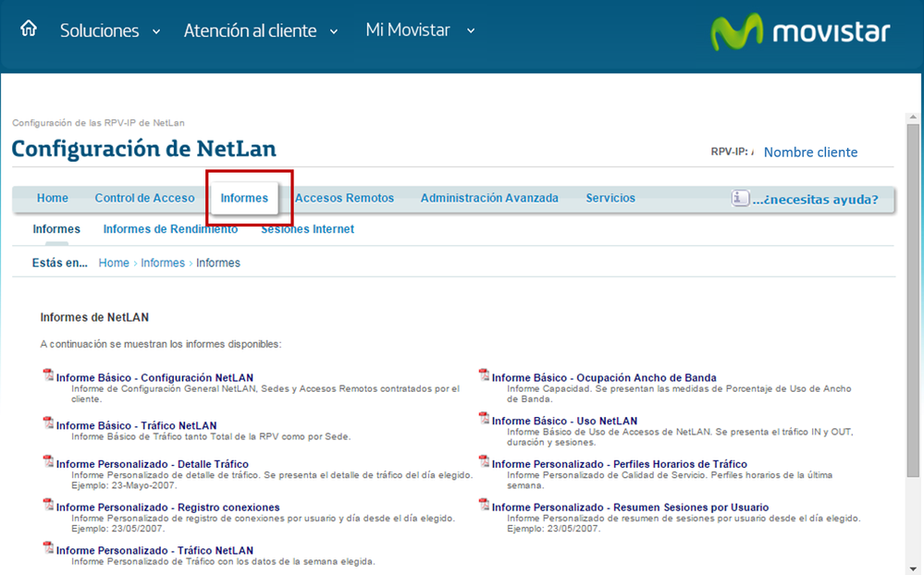Open PDF icon for Informe Básico - Tráfico NetLAN
This screenshot has width=924, height=575.
click(47, 421)
